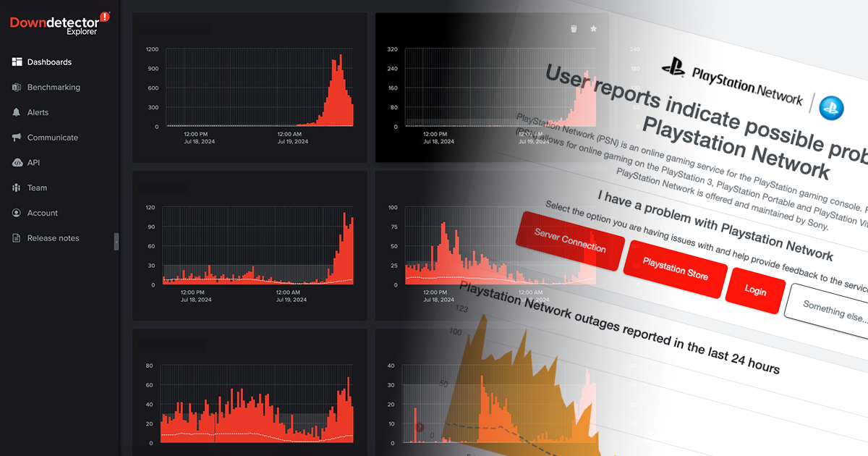Open Alerts via the bell icon
The image size is (868, 456).
pos(17,112)
